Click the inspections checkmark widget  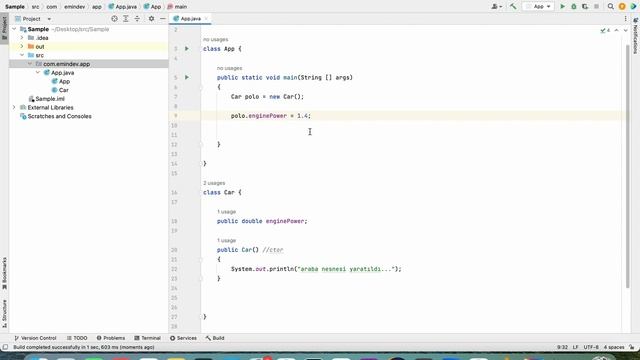[x=605, y=30]
